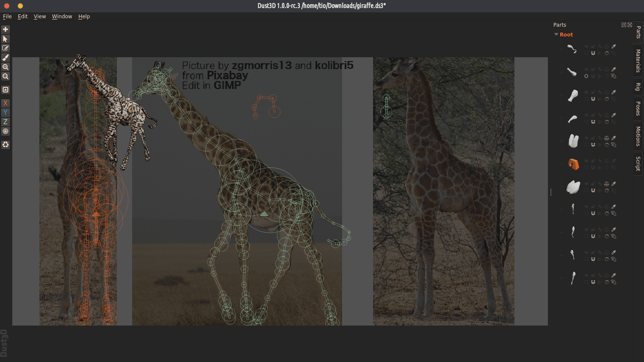Screen dimensions: 644x362
Task: Click the Zoom In magnifier tool
Action: coord(6,67)
